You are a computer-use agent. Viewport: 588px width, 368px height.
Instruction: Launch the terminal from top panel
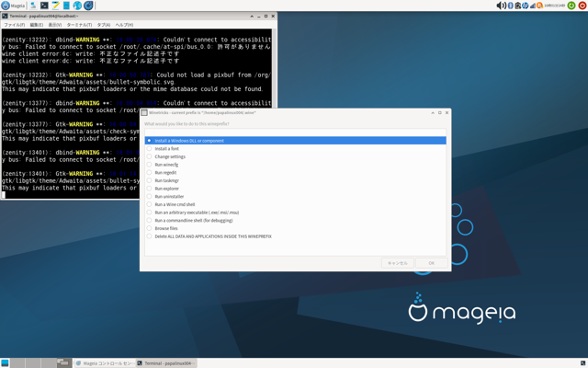pyautogui.click(x=44, y=6)
